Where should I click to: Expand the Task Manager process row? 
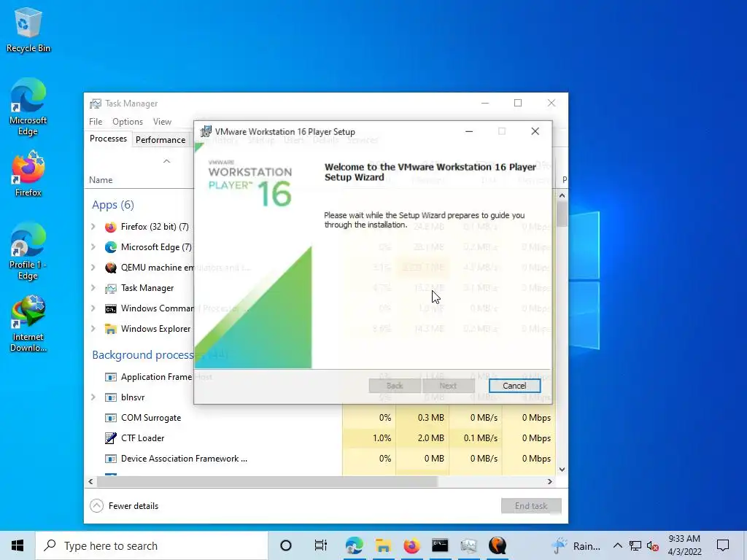(x=93, y=288)
